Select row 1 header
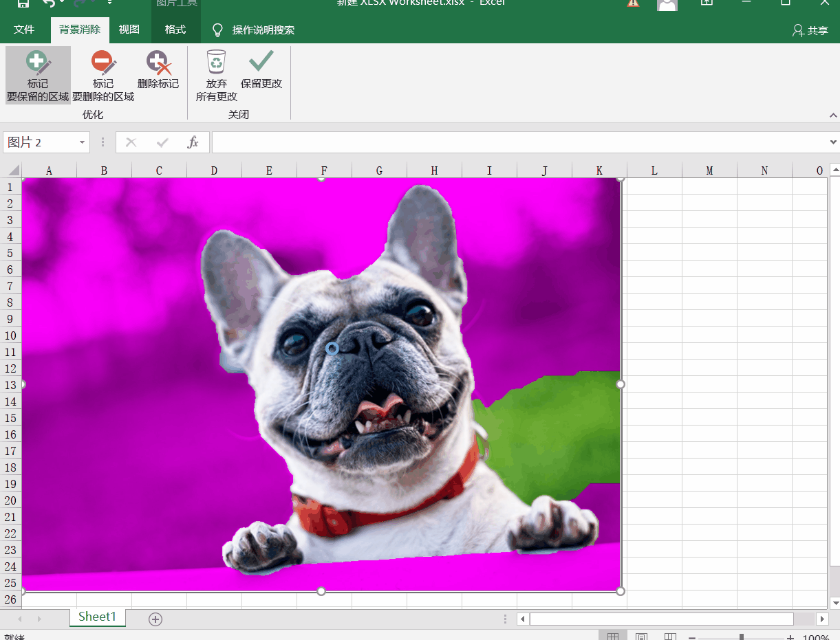Viewport: 840px width, 640px height. pyautogui.click(x=10, y=187)
